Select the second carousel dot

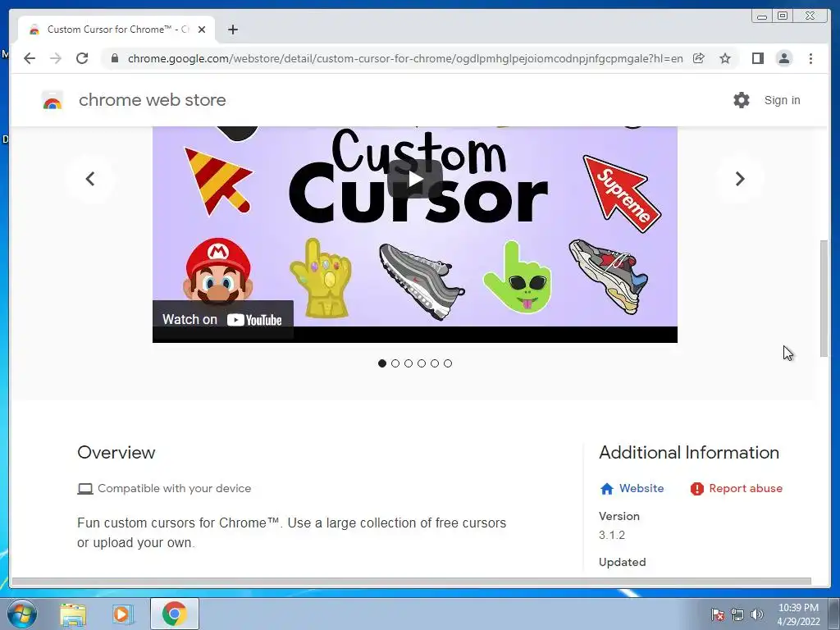[395, 363]
